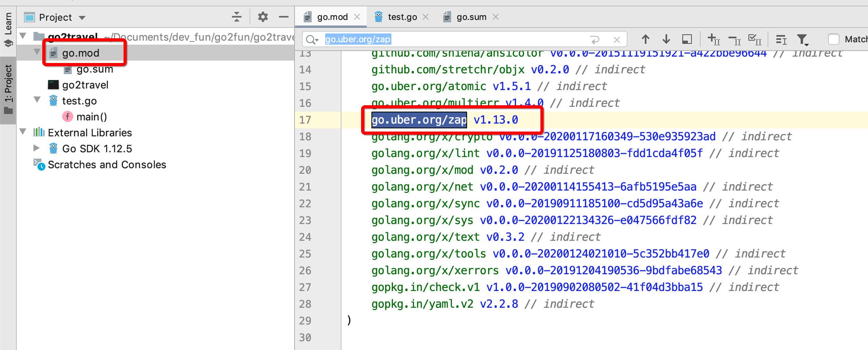The width and height of the screenshot is (868, 350).
Task: Click the golang.org/x/sync dependency line
Action: (575, 203)
